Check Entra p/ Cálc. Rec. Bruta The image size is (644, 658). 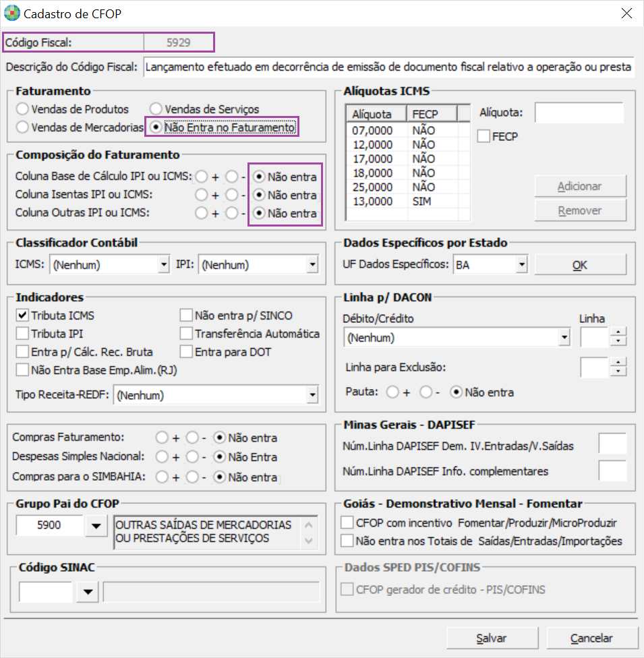[22, 352]
